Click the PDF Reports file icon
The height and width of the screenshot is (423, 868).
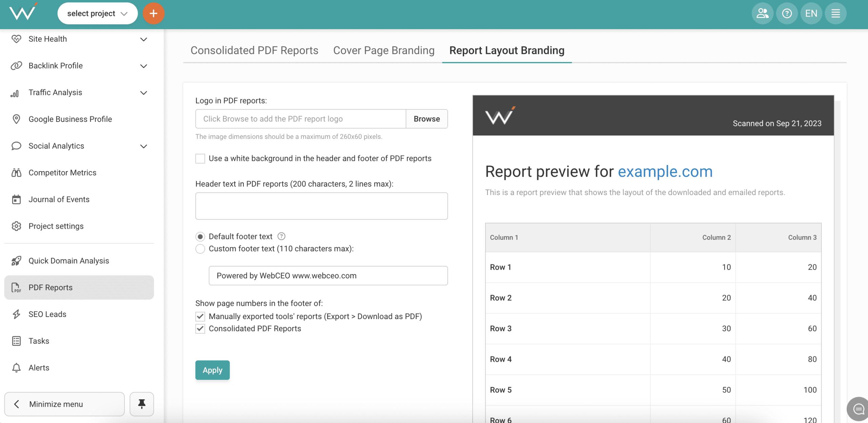16,288
